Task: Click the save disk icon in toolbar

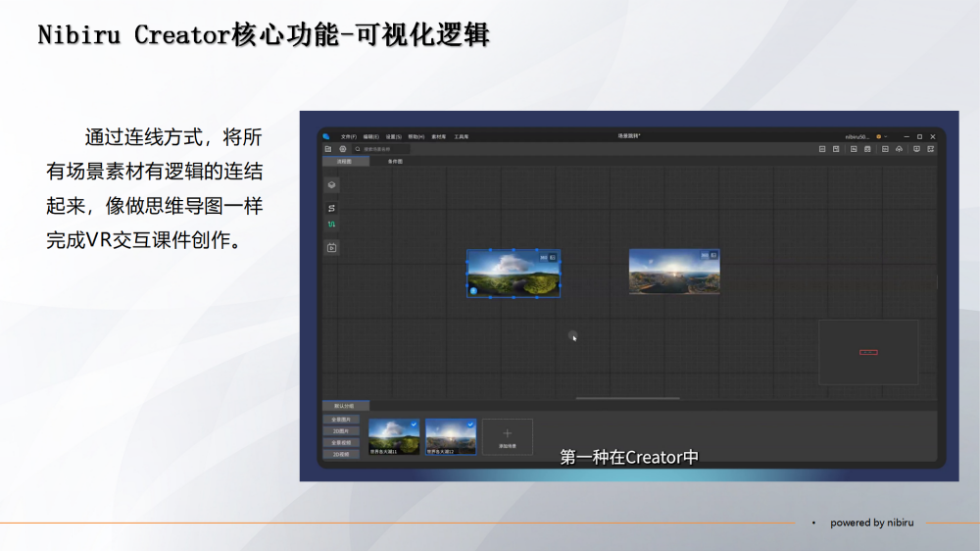Action: 836,149
